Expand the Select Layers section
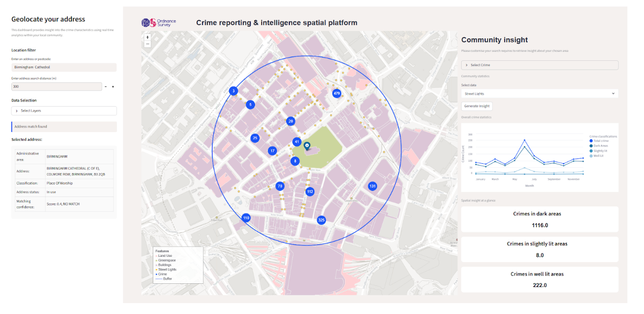Image resolution: width=644 pixels, height=314 pixels. click(x=64, y=111)
